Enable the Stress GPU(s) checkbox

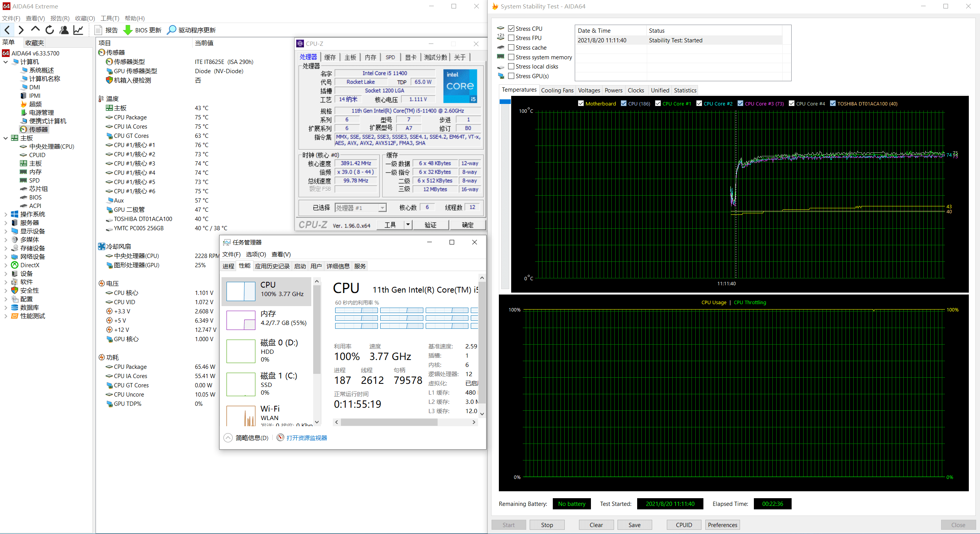(x=511, y=76)
